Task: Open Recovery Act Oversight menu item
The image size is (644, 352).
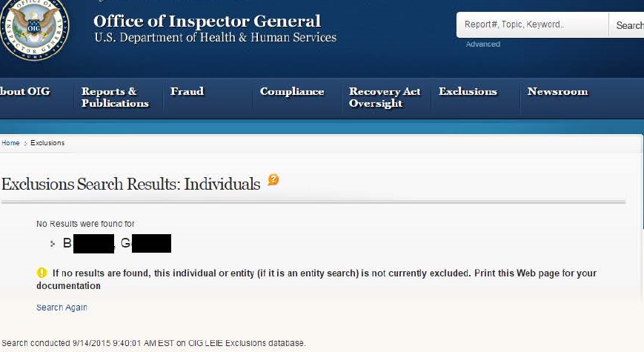Action: point(385,97)
